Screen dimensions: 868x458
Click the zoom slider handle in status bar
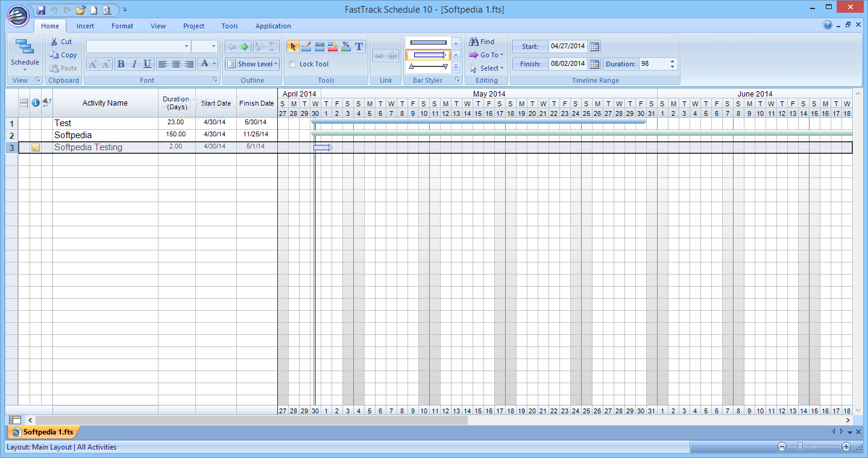(x=800, y=447)
